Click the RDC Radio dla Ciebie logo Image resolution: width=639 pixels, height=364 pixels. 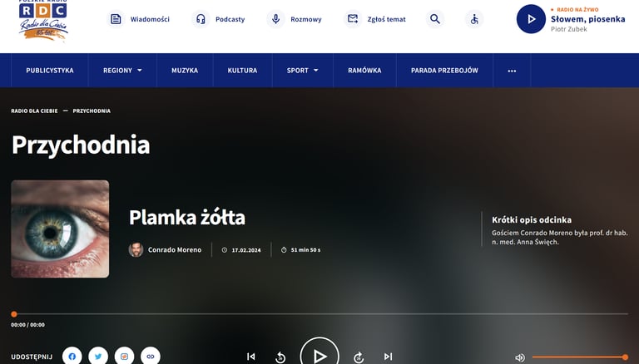(43, 20)
